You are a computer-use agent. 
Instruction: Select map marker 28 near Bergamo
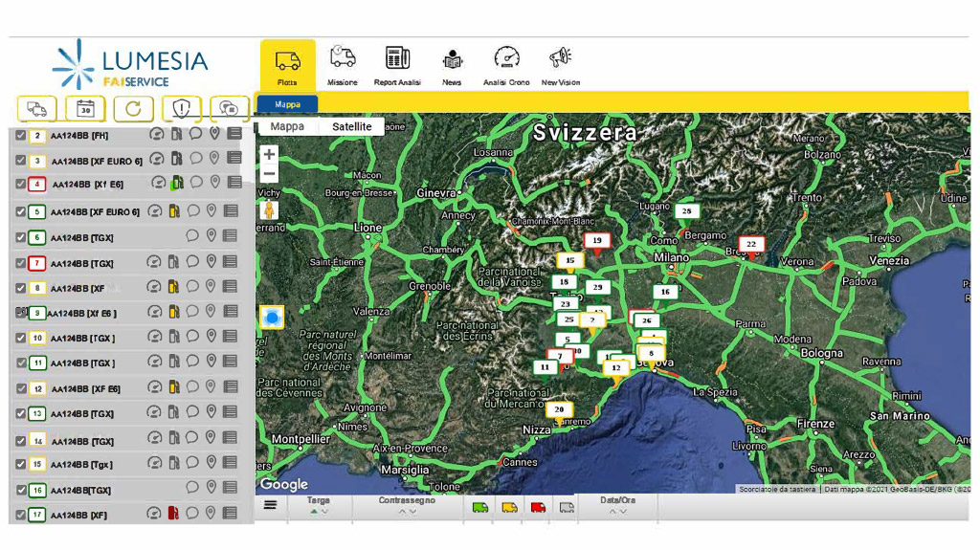point(686,212)
